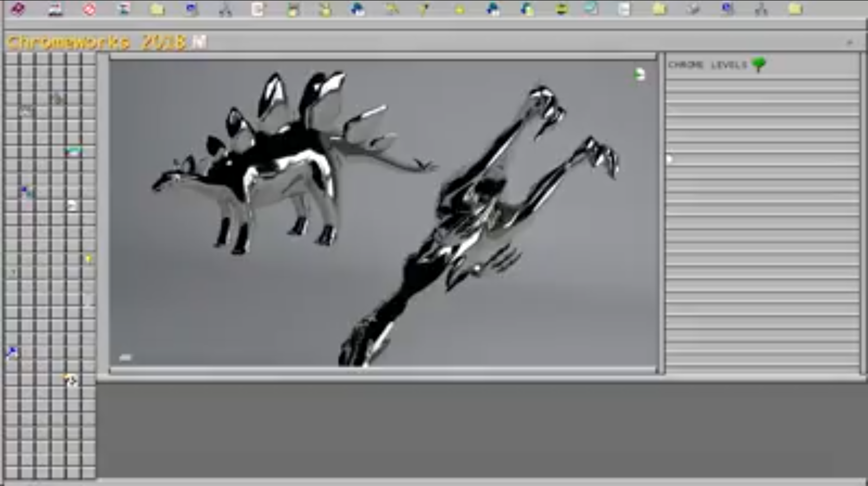Viewport: 868px width, 486px height.
Task: Click the blue flag cell near grid bottom
Action: [x=12, y=352]
